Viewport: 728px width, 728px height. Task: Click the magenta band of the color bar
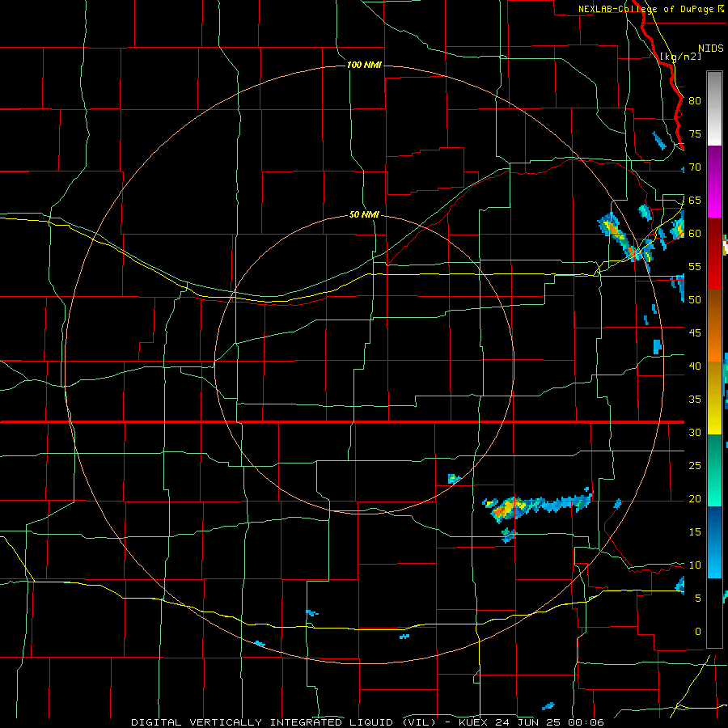(714, 182)
